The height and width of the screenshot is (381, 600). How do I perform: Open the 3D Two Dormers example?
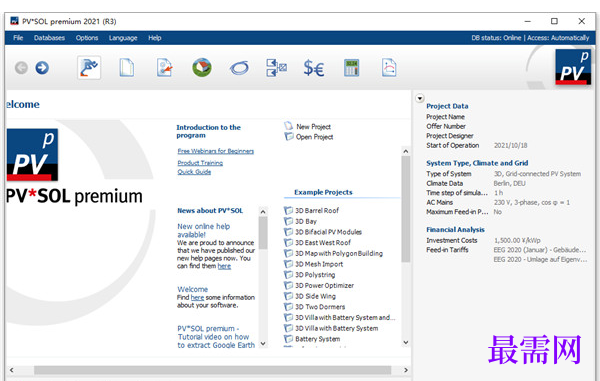pyautogui.click(x=320, y=307)
